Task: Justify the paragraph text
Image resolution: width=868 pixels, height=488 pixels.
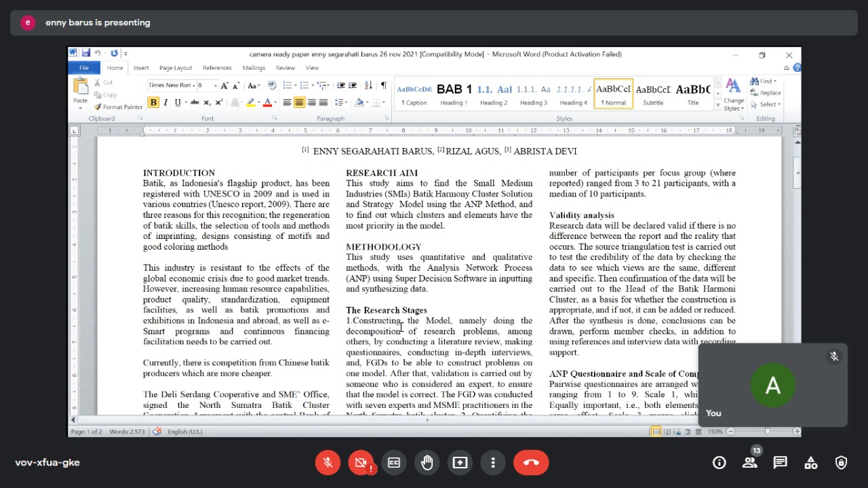Action: [x=323, y=102]
